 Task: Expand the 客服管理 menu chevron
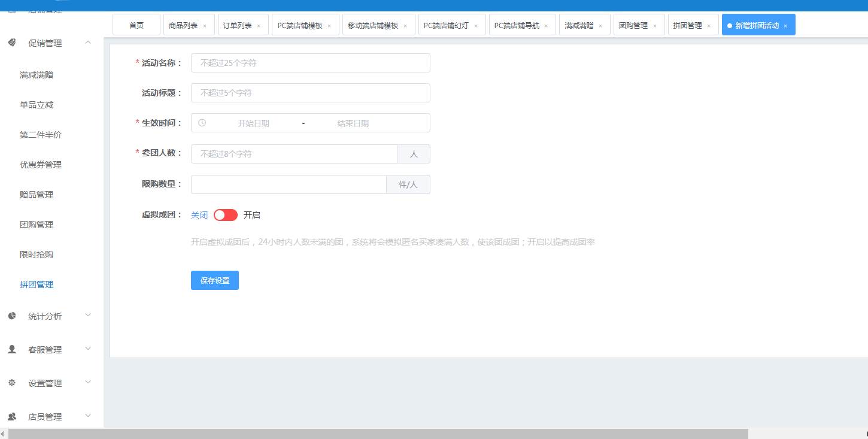[88, 349]
